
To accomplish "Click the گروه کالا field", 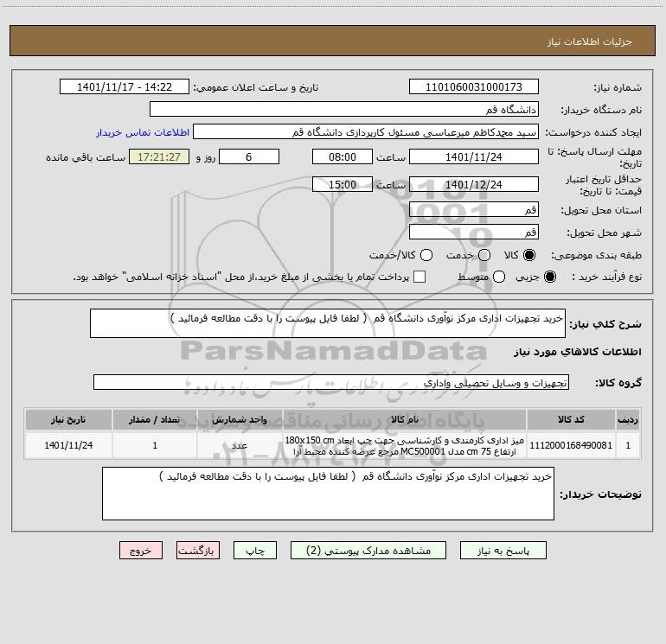I will 331,382.
